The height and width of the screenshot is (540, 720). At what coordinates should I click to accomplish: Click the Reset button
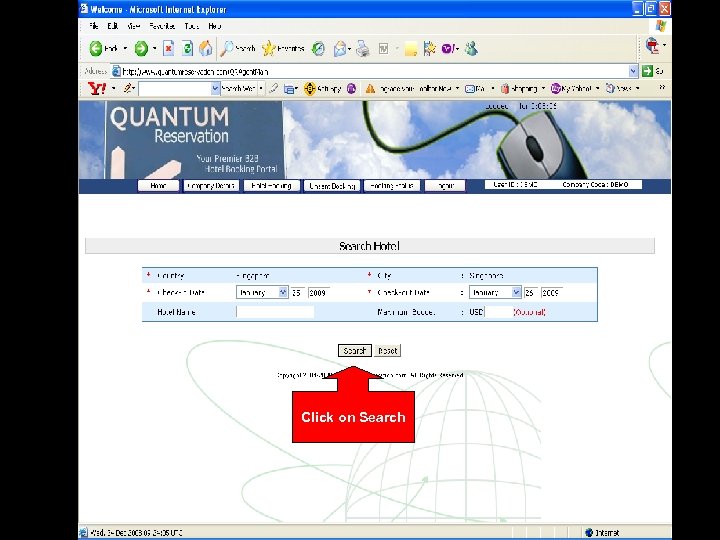(x=387, y=351)
